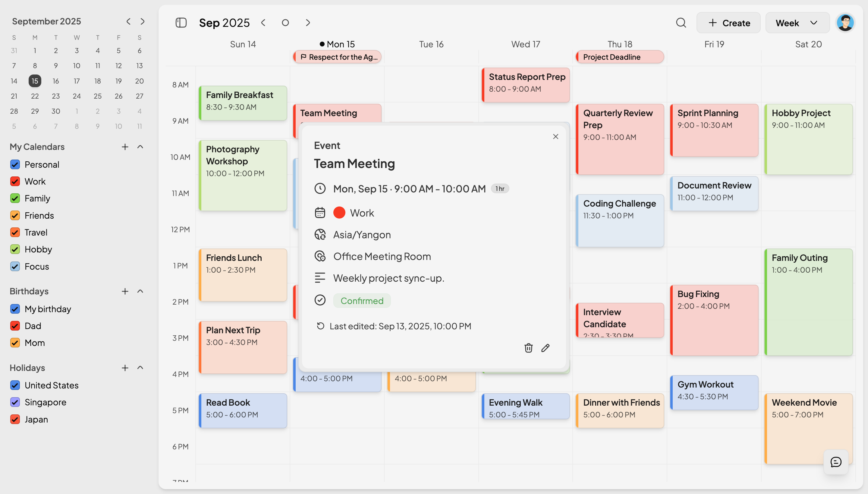Uncheck the Work calendar checkbox
The width and height of the screenshot is (868, 494).
pyautogui.click(x=15, y=182)
